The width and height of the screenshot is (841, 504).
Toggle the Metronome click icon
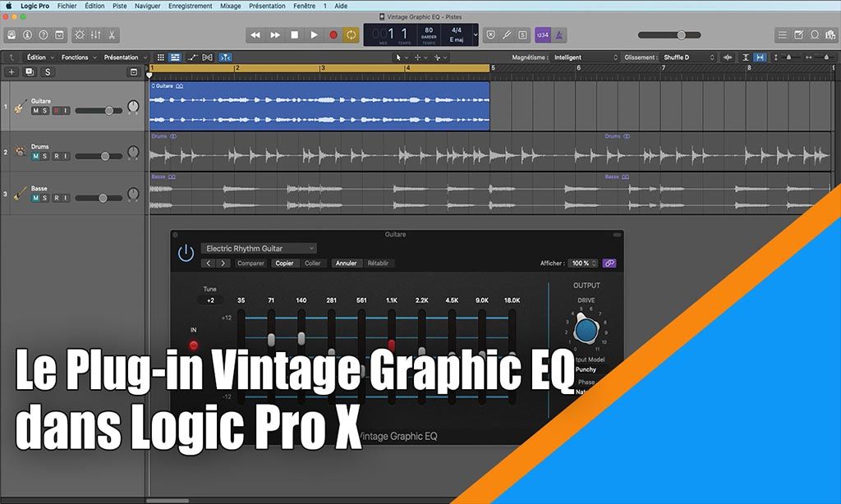coord(558,34)
